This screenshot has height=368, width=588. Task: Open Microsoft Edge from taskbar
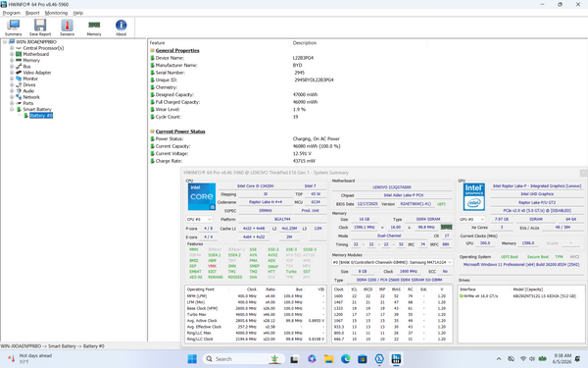click(x=345, y=359)
